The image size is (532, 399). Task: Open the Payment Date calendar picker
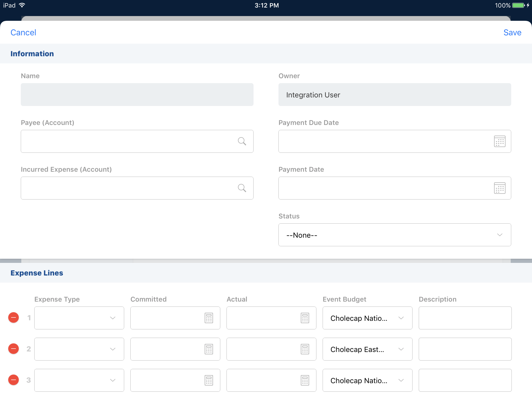(500, 188)
